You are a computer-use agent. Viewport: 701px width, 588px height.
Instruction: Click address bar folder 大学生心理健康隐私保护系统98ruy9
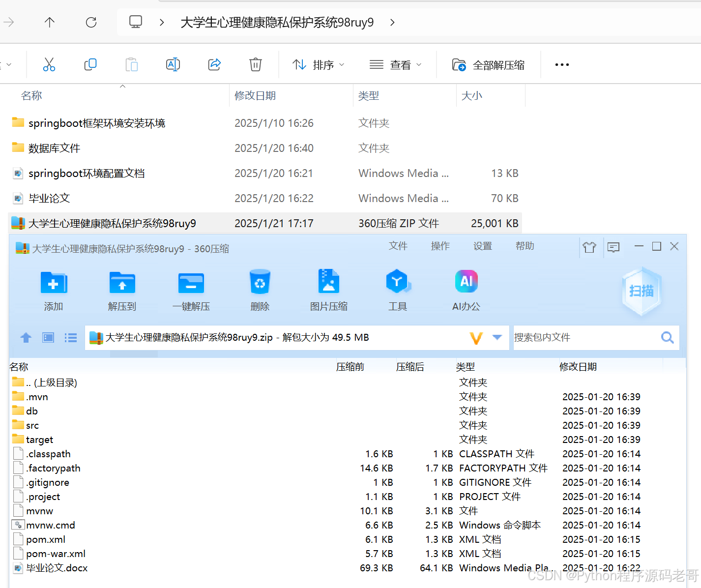(277, 22)
